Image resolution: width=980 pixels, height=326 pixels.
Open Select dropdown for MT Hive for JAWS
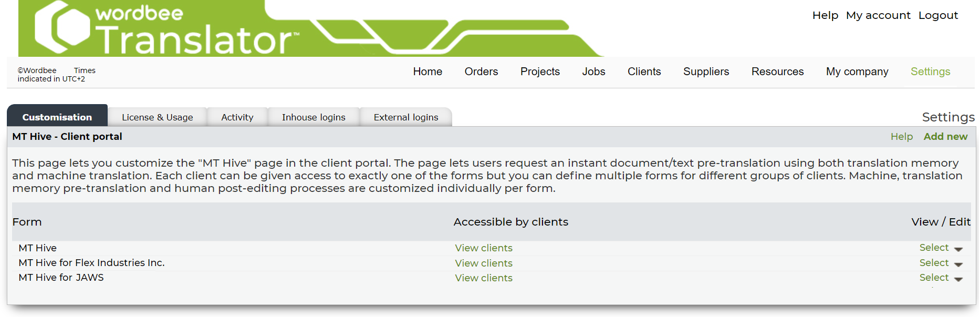pyautogui.click(x=940, y=278)
